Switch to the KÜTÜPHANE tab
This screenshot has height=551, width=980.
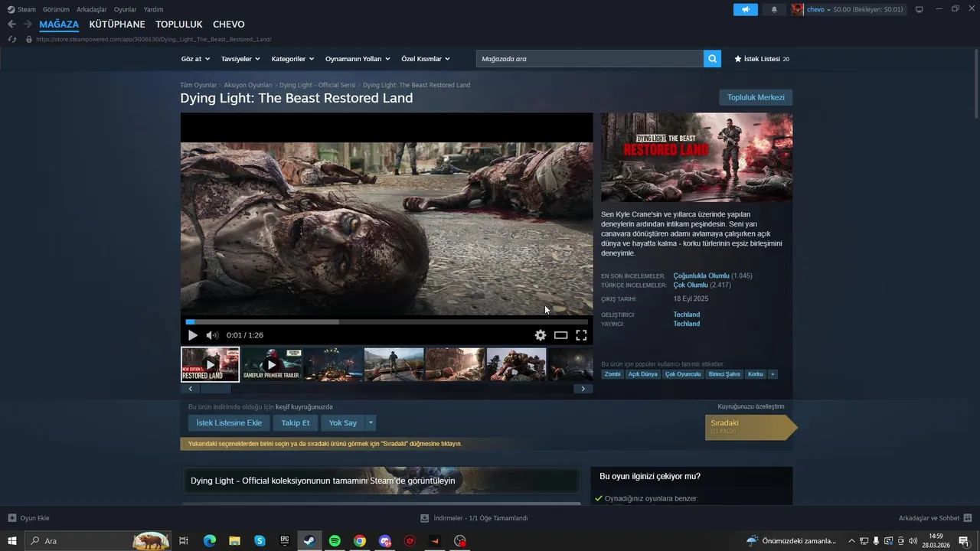coord(117,24)
